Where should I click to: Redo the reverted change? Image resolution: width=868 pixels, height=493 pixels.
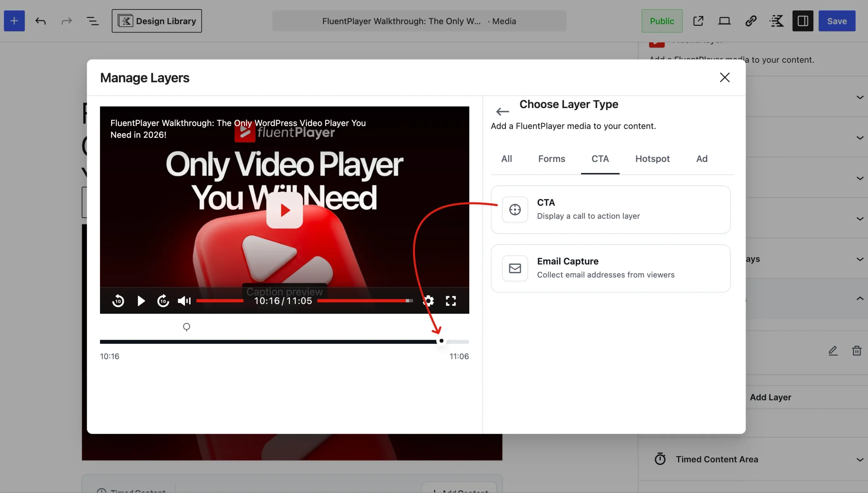click(66, 21)
